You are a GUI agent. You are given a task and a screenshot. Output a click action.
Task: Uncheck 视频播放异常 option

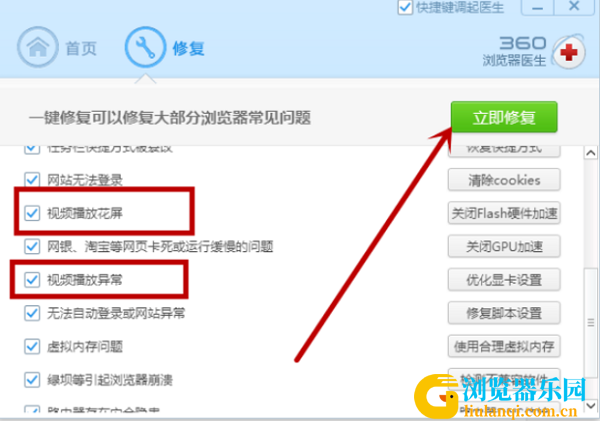tap(32, 280)
